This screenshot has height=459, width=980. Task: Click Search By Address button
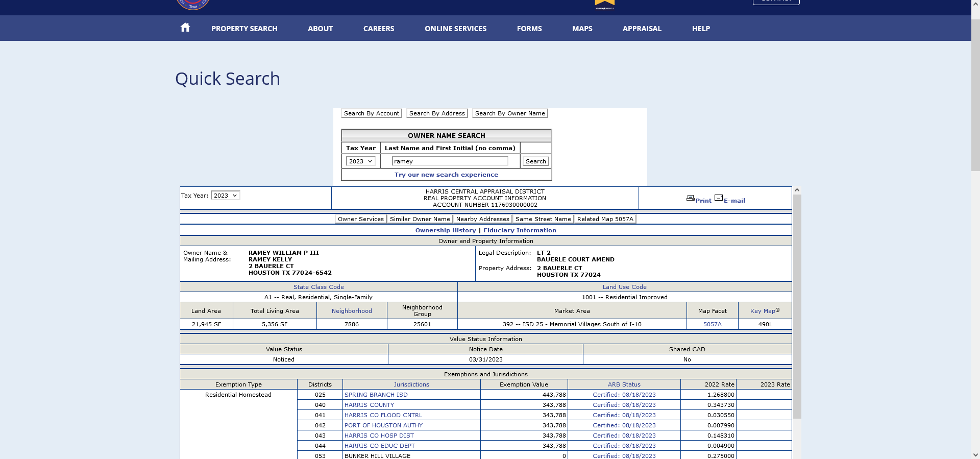[x=437, y=113]
